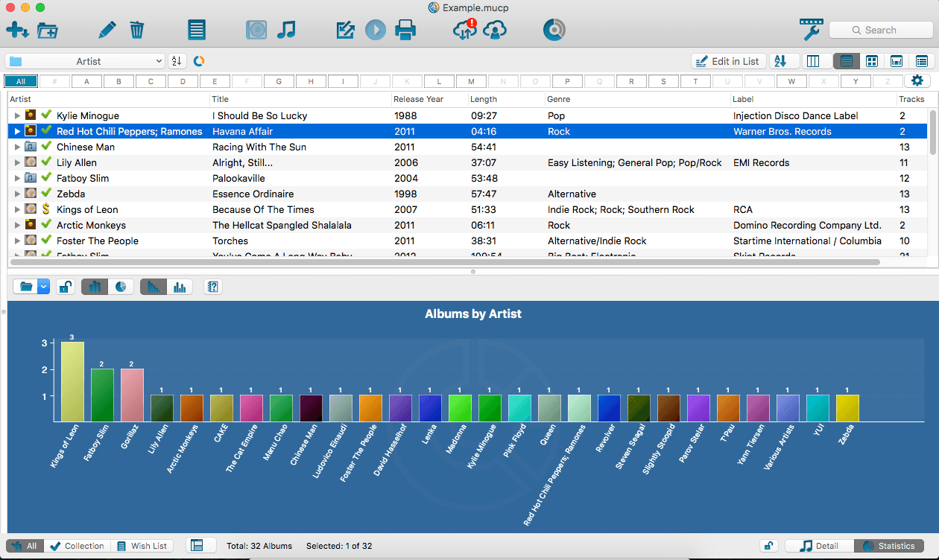The width and height of the screenshot is (939, 560).
Task: Click the Search input field
Action: 881,30
